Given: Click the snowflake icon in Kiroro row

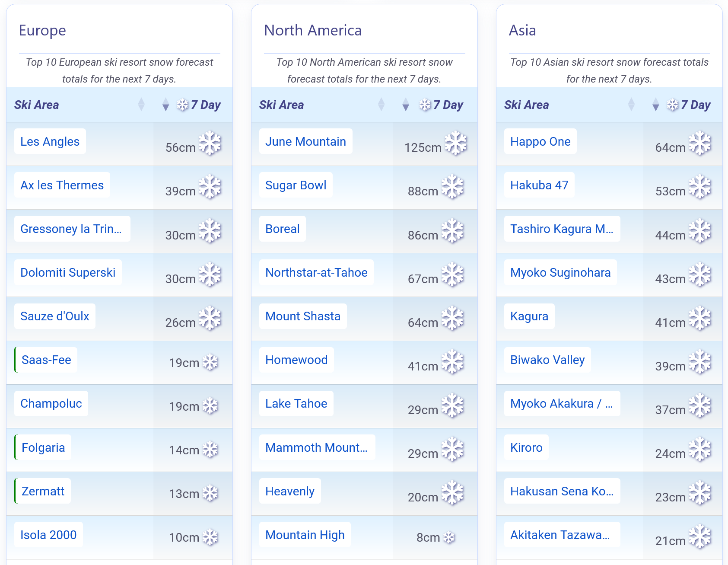Looking at the screenshot, I should [x=700, y=450].
